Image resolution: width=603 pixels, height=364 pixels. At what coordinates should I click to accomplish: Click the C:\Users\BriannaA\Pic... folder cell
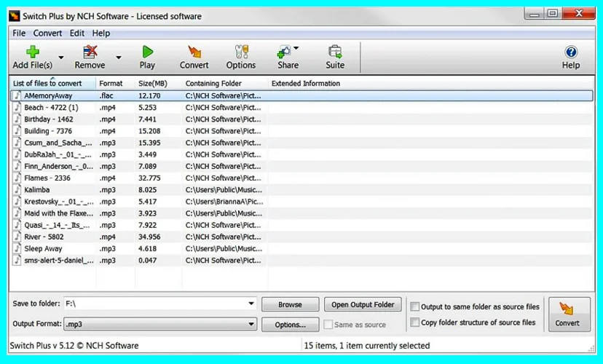click(224, 202)
